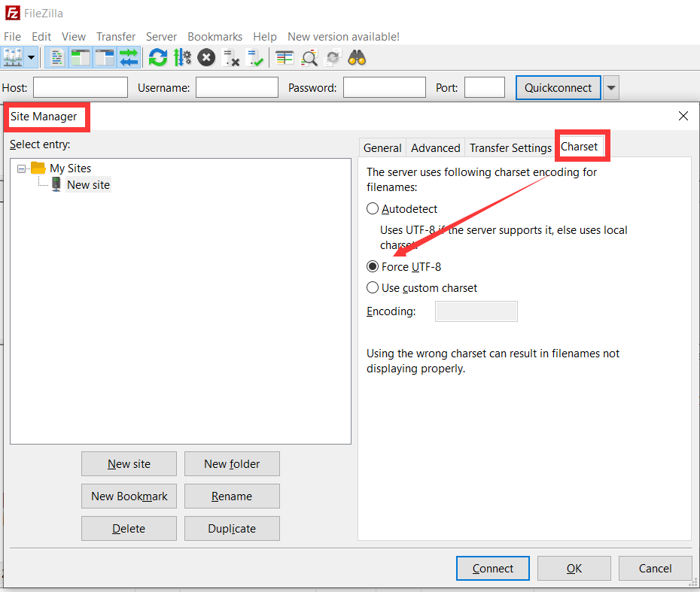Click Cancel in Site Manager
700x592 pixels.
pyautogui.click(x=656, y=569)
